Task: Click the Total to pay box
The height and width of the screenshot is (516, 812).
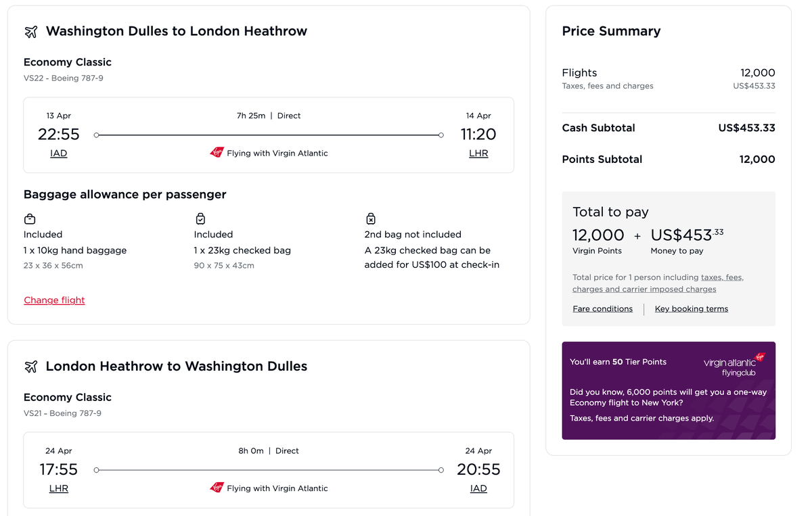Action: pyautogui.click(x=669, y=258)
